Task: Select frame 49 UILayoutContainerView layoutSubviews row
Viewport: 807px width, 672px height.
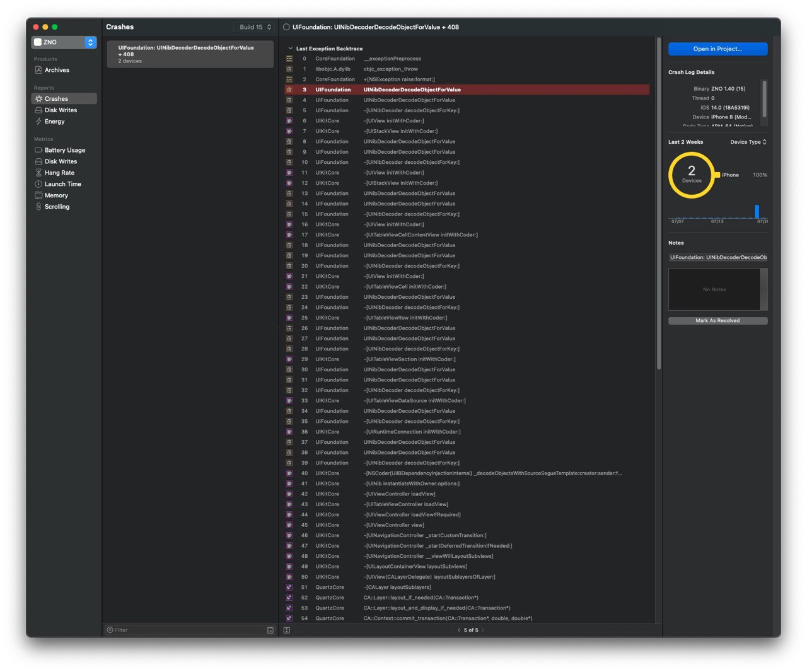Action: (467, 567)
